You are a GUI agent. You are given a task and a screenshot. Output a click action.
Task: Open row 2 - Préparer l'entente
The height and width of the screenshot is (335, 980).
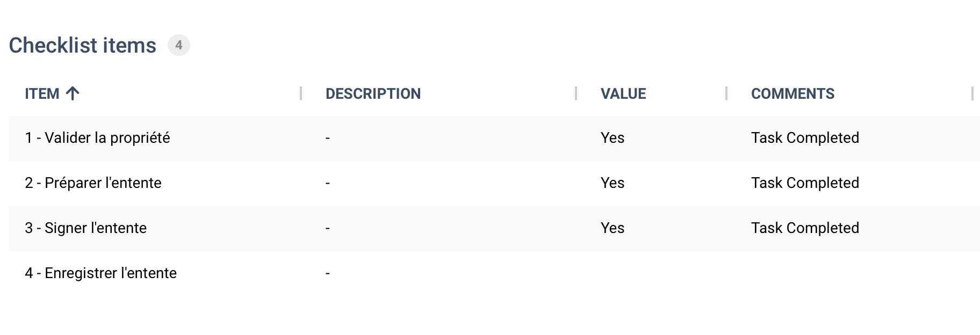coord(494,183)
